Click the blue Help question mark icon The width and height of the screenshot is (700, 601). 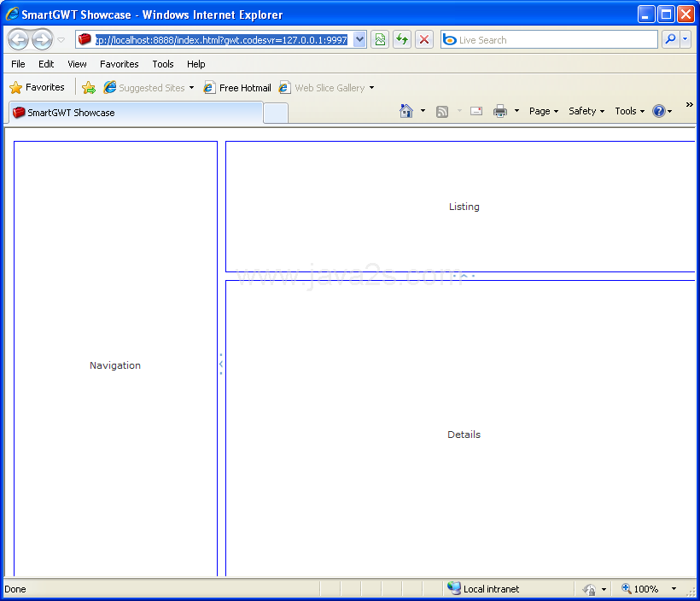[x=659, y=111]
